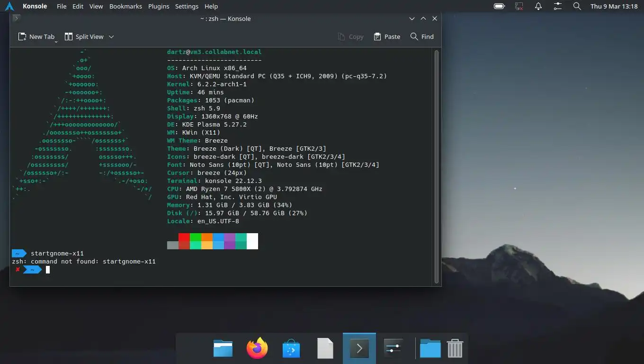Click 'dartz@vm3.collabnet.local' header text
644x364 pixels.
point(214,52)
